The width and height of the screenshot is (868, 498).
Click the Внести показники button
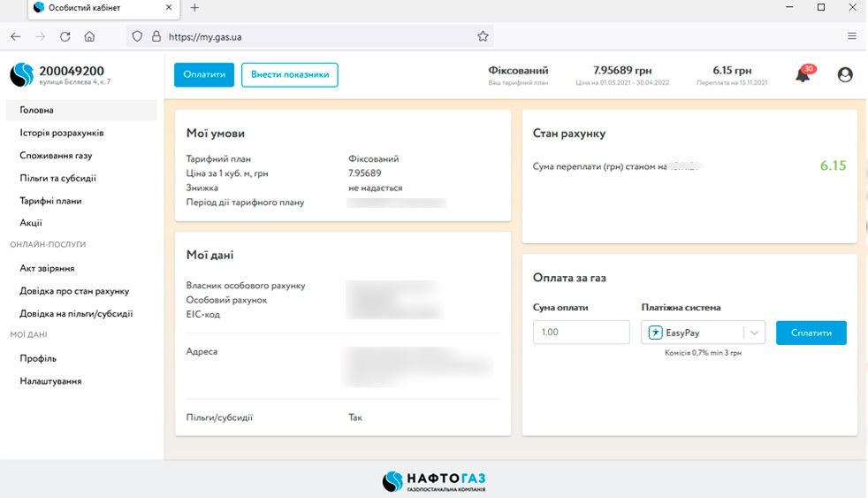click(x=289, y=74)
